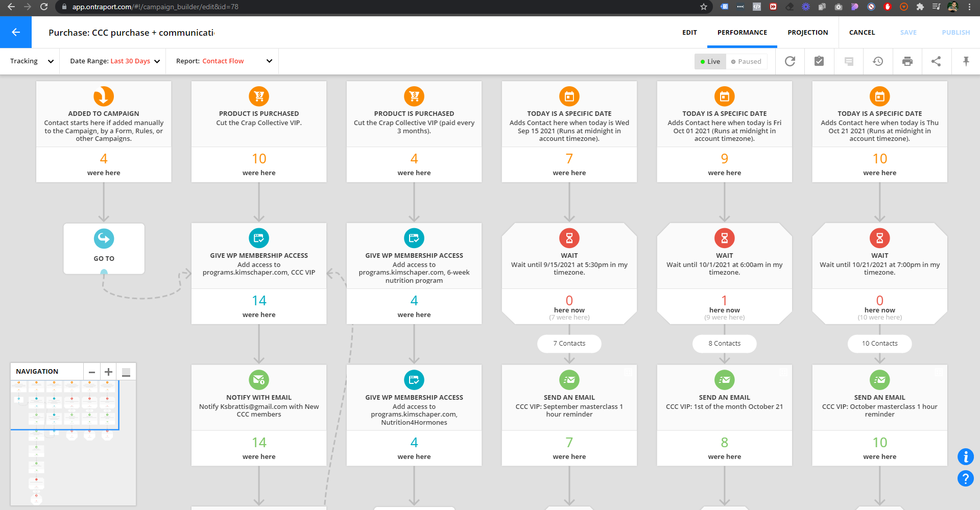Screen dimensions: 980x510
Task: Click the 8 Contacts pill
Action: point(725,344)
